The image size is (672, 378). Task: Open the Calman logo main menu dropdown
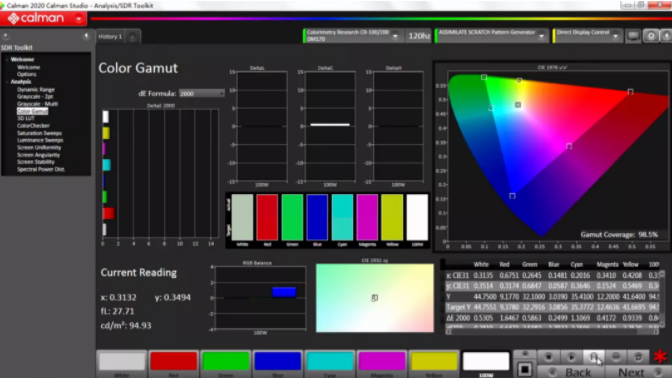pos(79,18)
